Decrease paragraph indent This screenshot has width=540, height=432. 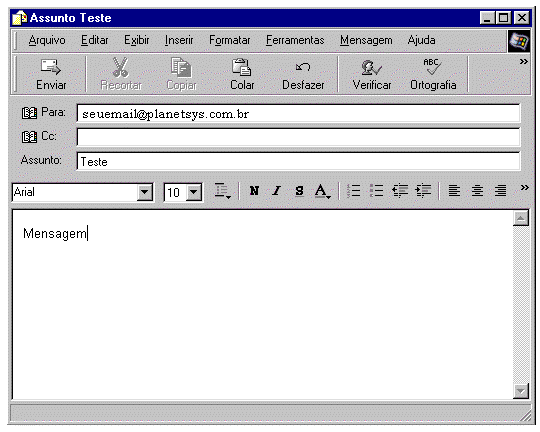pos(400,191)
